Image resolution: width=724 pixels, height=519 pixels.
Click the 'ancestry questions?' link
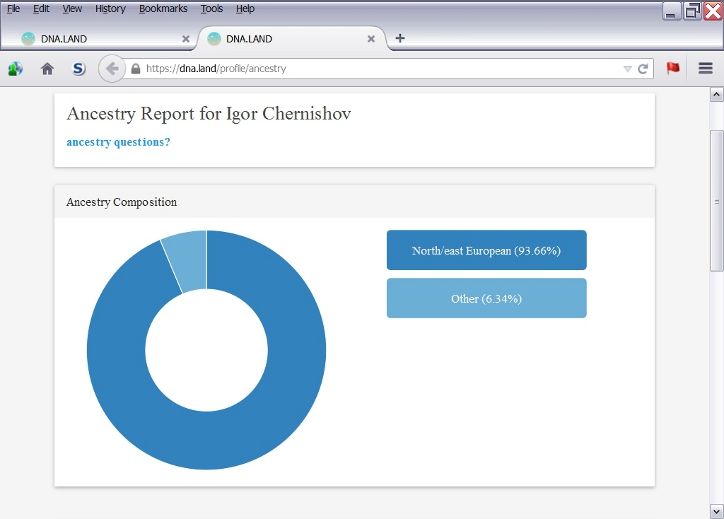118,142
